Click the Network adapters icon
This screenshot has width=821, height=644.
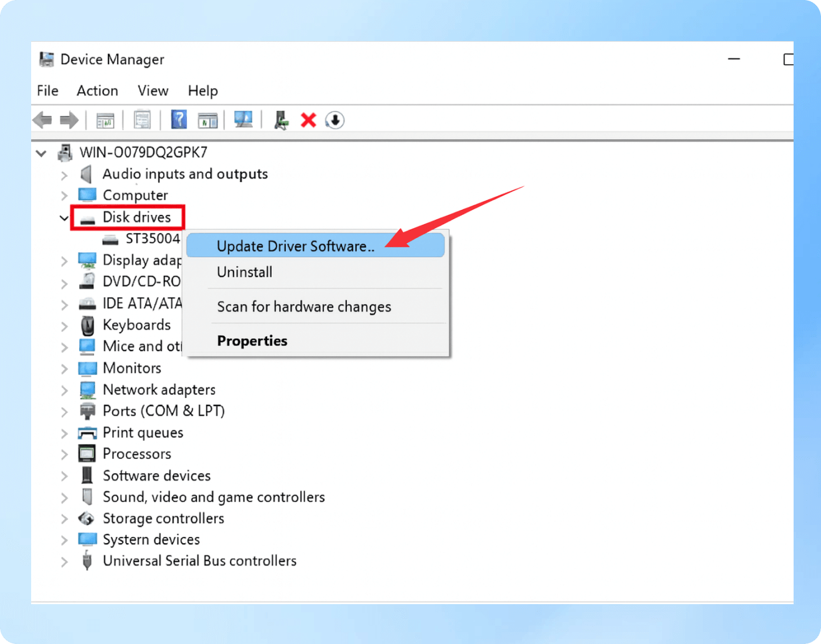coord(87,390)
